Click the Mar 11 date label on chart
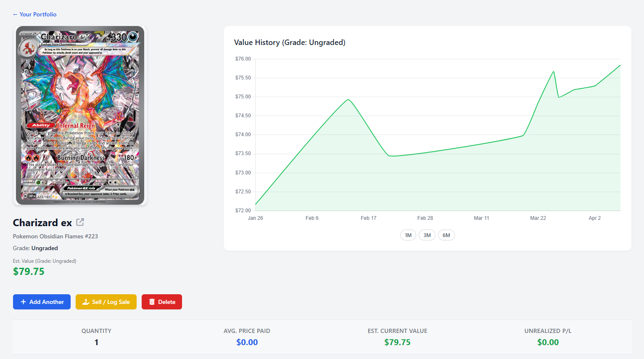The height and width of the screenshot is (359, 644). (x=481, y=218)
